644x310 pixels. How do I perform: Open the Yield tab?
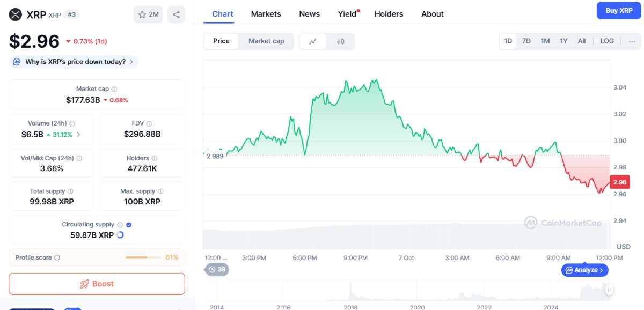pos(347,14)
